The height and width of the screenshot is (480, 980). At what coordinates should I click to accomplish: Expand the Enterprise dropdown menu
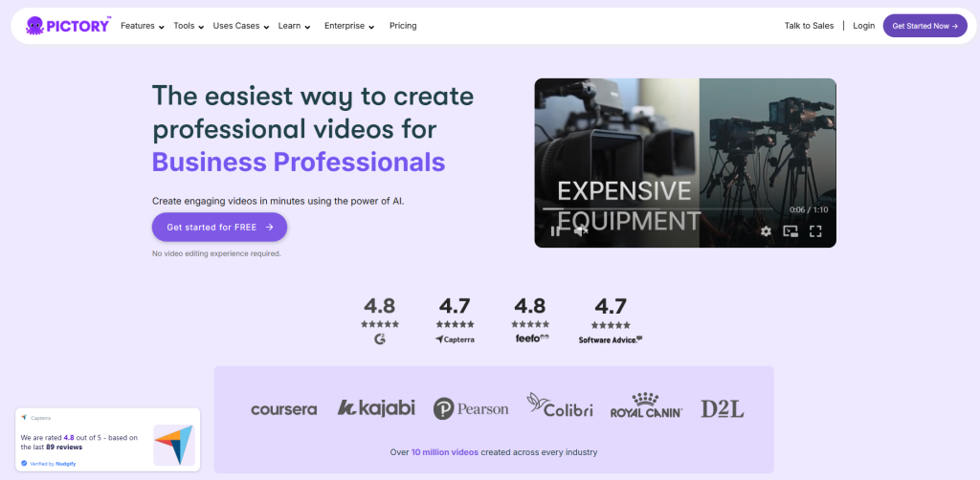coord(349,26)
